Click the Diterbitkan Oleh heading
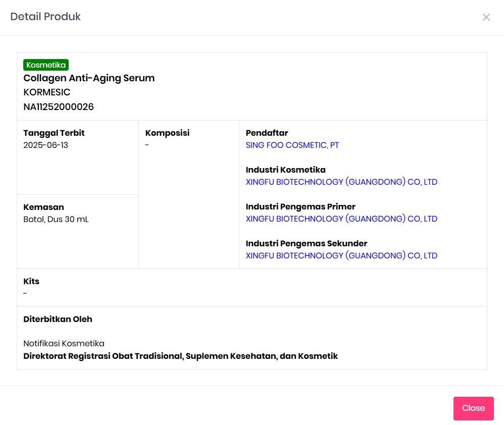This screenshot has height=425, width=504. [58, 320]
